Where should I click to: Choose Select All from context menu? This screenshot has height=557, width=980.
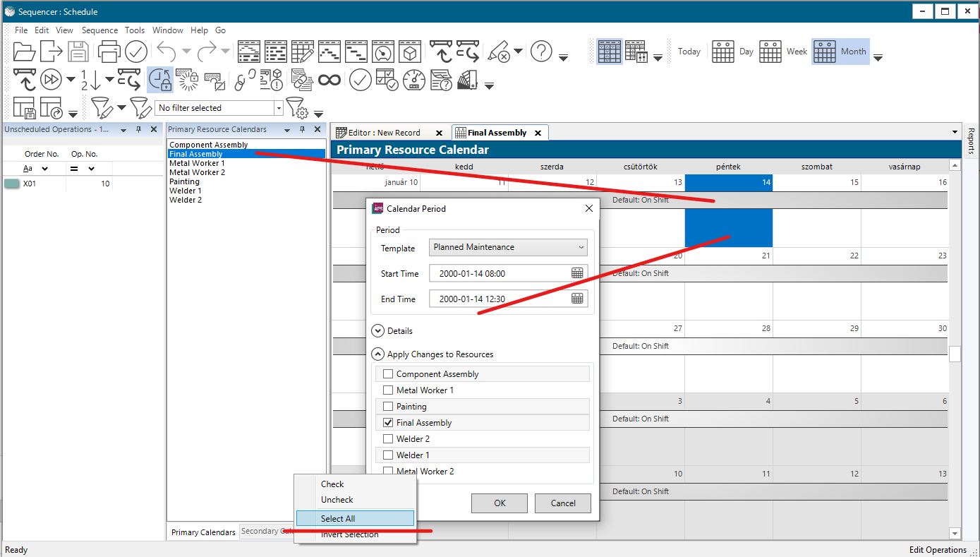pos(338,519)
